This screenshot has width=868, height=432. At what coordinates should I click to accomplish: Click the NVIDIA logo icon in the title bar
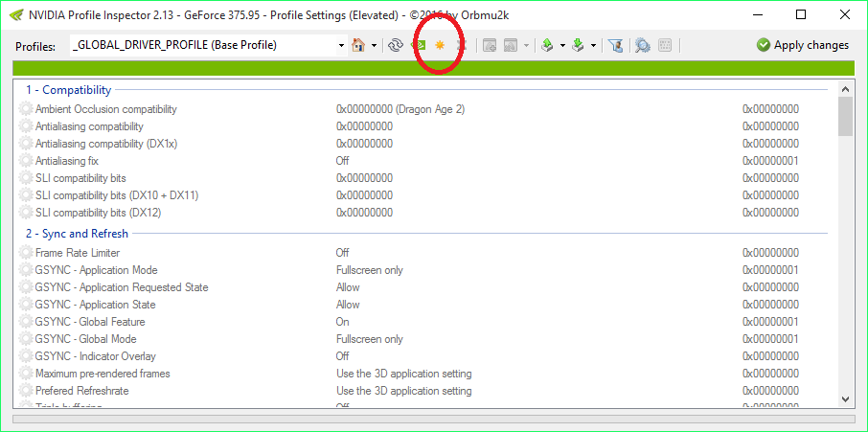coord(16,15)
